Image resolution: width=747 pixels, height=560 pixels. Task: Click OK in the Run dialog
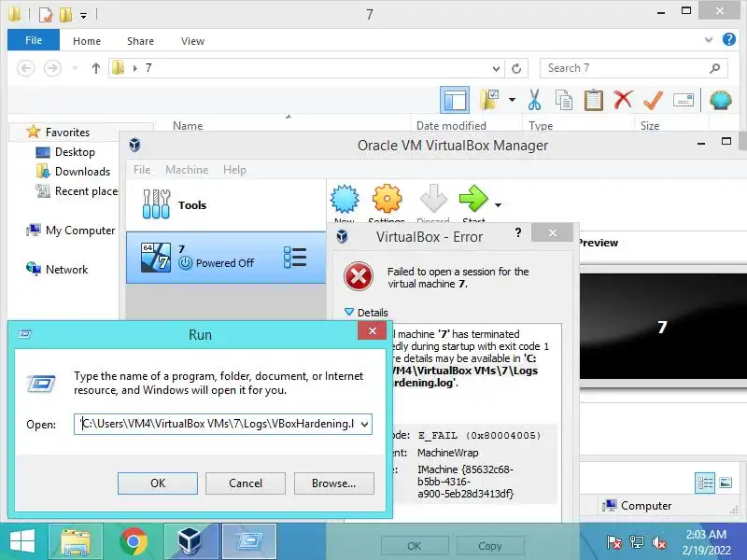click(158, 483)
